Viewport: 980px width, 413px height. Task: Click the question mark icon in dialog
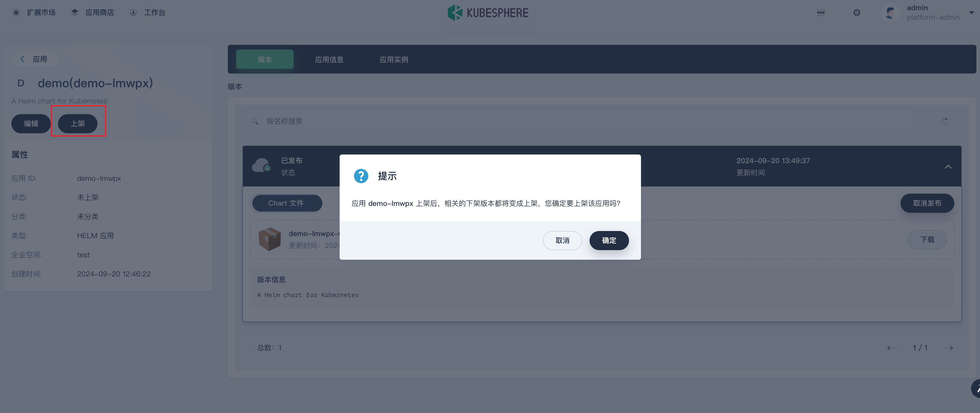(361, 176)
